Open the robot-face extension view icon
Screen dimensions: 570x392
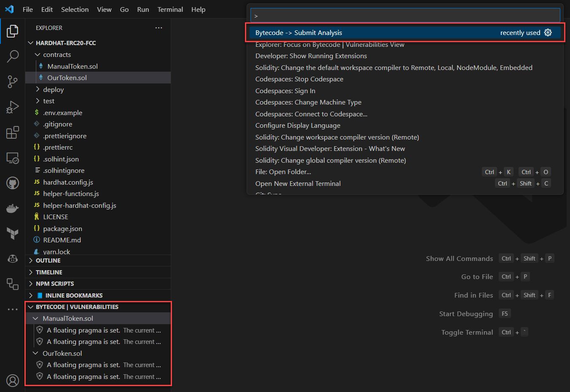13,258
